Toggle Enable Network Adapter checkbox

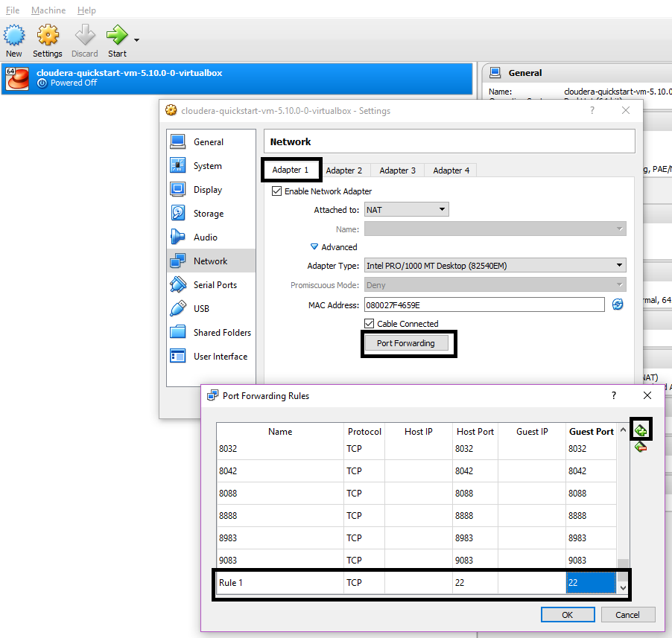[x=277, y=191]
